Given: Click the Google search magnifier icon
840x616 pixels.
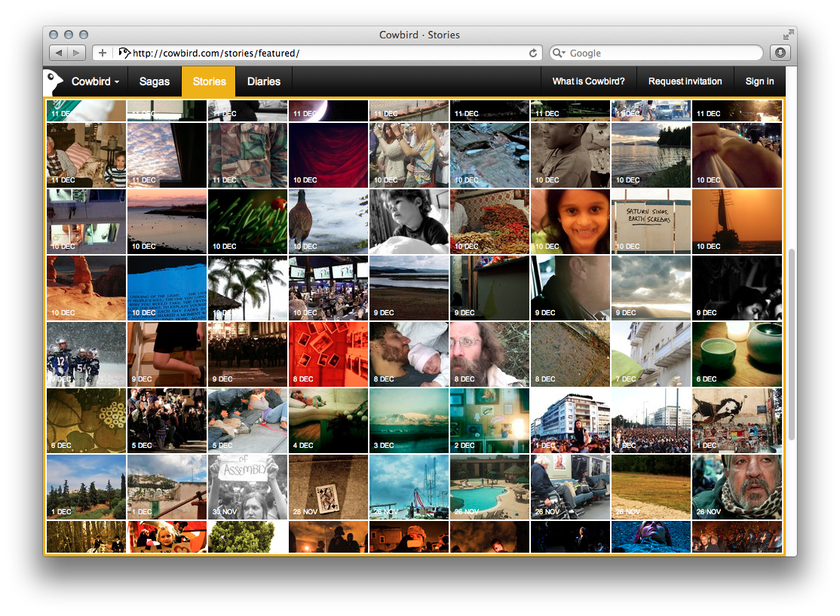Looking at the screenshot, I should point(559,53).
